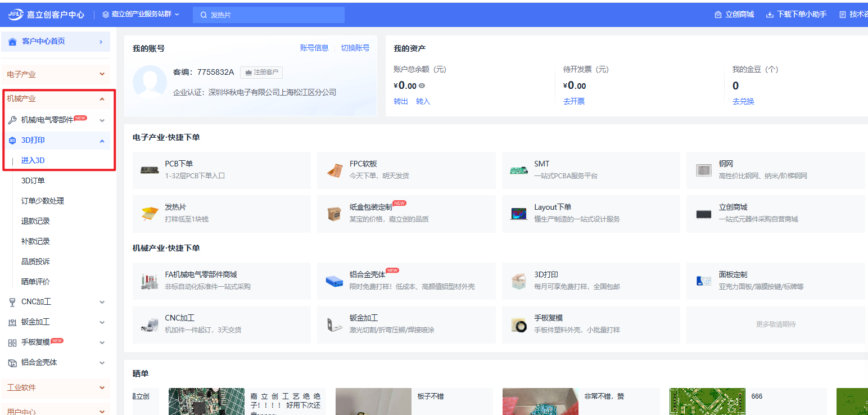
Task: Click the FPC软板 flexible board icon
Action: pyautogui.click(x=334, y=170)
